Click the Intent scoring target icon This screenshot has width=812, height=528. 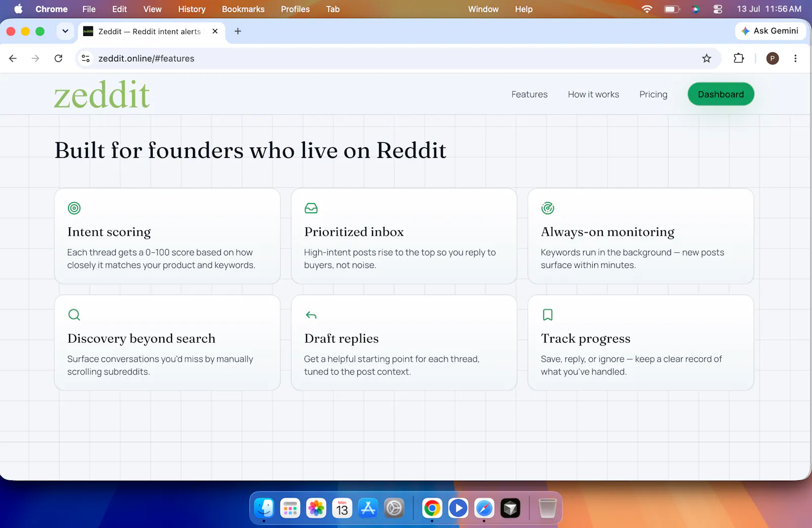click(74, 208)
